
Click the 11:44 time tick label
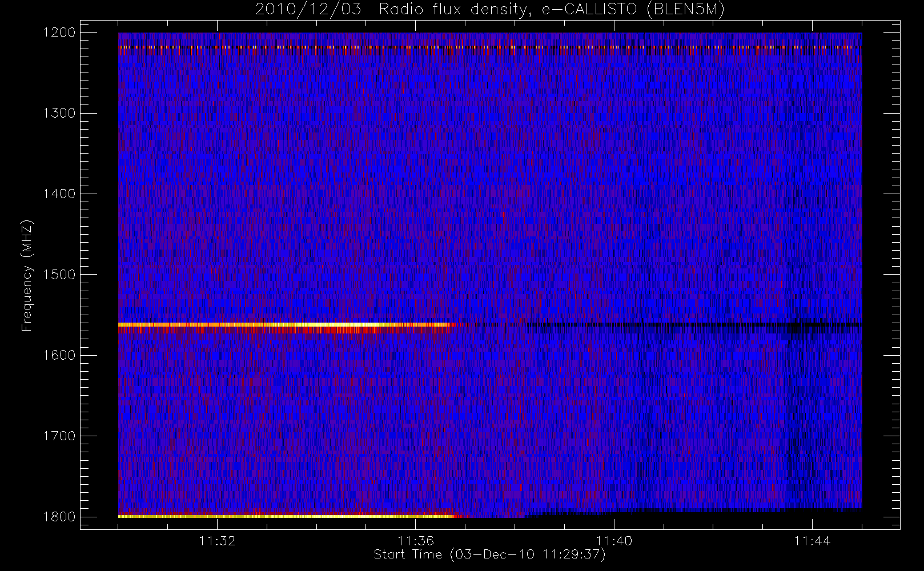tap(812, 541)
